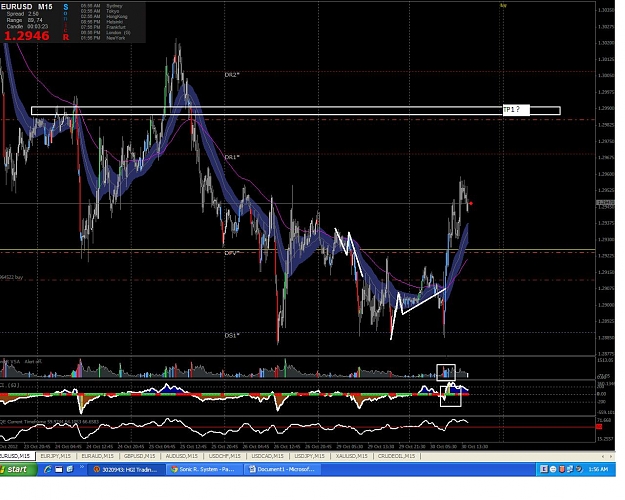625x500 pixels.
Task: Click the DR1 pivot level label
Action: pos(232,157)
